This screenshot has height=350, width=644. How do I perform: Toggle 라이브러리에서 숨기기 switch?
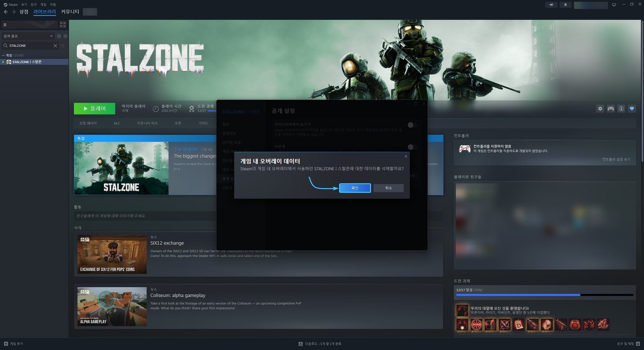pyautogui.click(x=412, y=125)
